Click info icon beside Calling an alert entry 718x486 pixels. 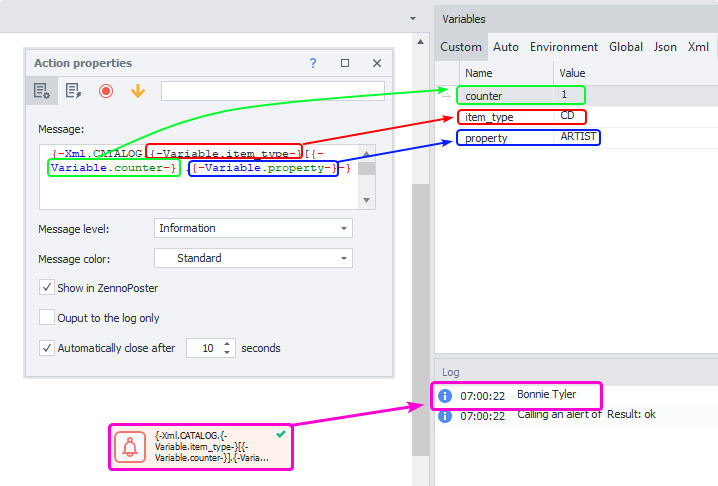click(446, 416)
